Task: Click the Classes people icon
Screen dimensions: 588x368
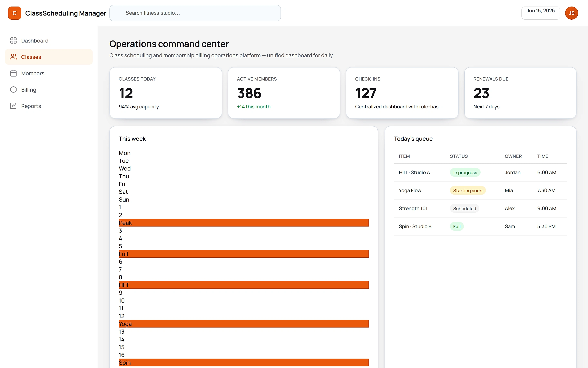Action: coord(13,57)
